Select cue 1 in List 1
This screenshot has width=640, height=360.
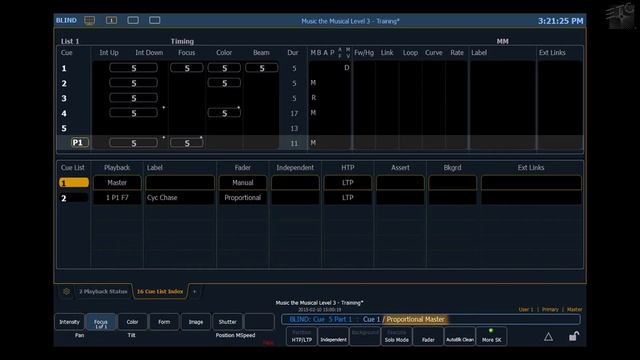64,69
